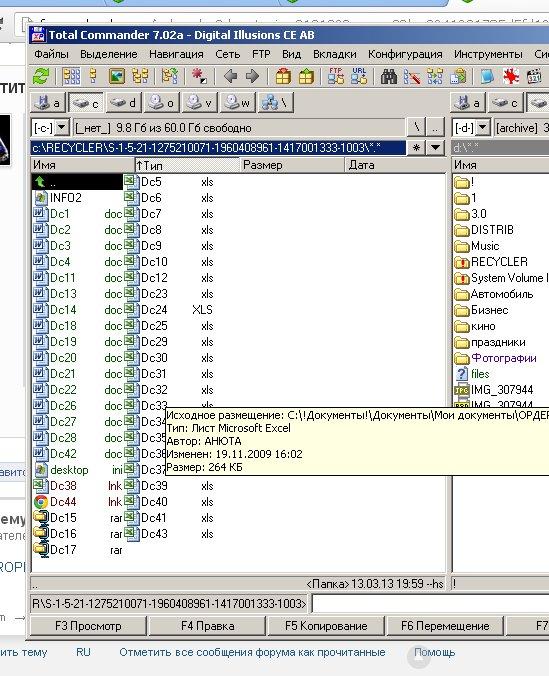Switch left panel to drive w
This screenshot has height=676, width=549.
pyautogui.click(x=237, y=103)
